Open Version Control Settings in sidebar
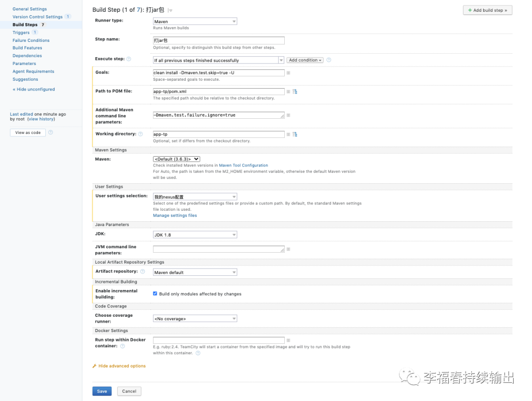The height and width of the screenshot is (401, 532). tap(37, 17)
